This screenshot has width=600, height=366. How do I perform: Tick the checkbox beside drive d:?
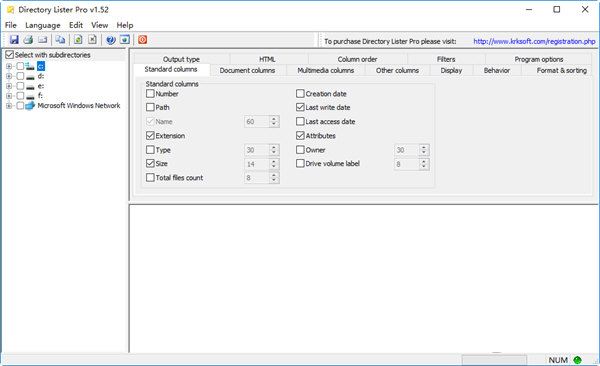coord(20,76)
